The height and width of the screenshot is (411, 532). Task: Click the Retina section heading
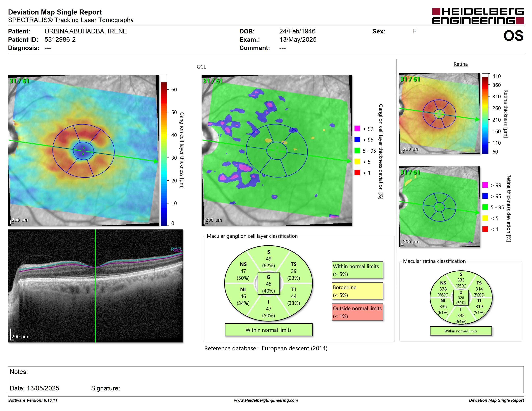coord(460,64)
